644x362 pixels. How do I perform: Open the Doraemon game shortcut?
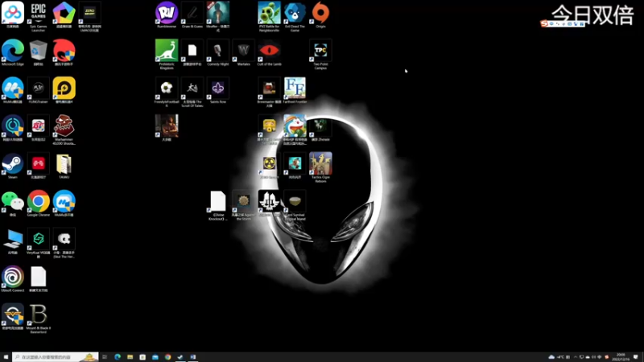[x=295, y=130]
